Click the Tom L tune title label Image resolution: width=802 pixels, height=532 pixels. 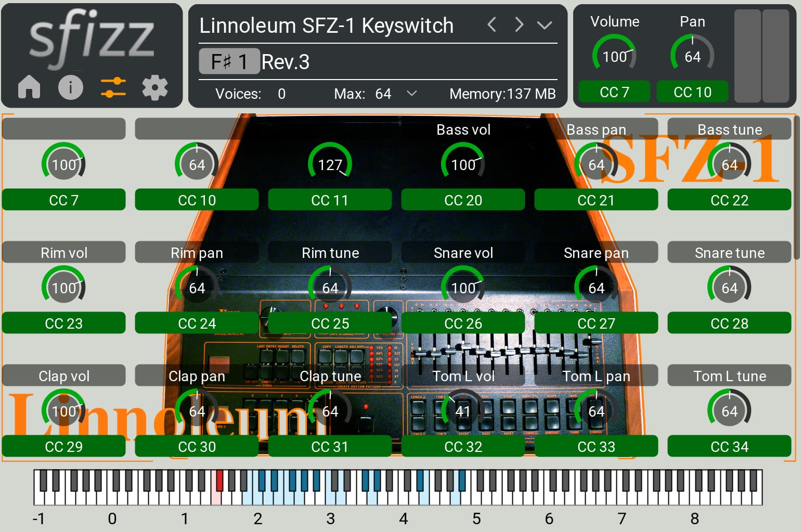[729, 375]
